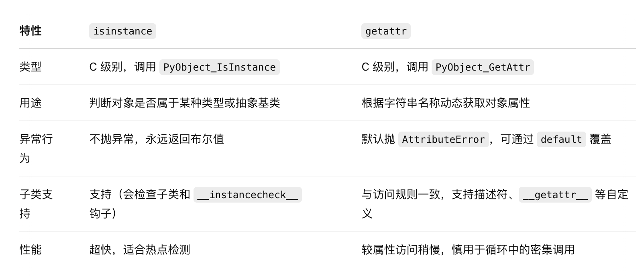This screenshot has height=280, width=644.
Task: Click the 用途 row label
Action: coord(31,103)
